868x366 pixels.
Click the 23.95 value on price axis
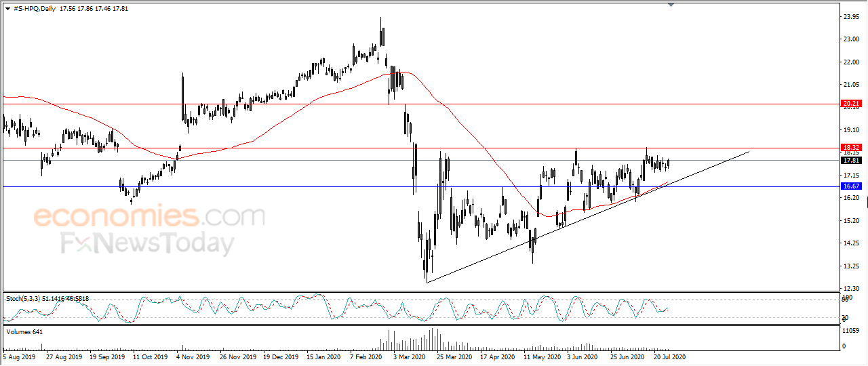point(851,17)
